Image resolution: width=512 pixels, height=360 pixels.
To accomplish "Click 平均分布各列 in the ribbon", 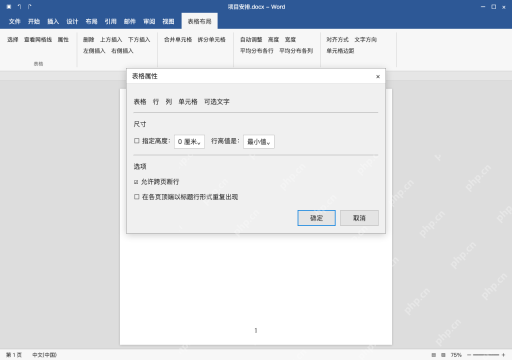I will (296, 51).
